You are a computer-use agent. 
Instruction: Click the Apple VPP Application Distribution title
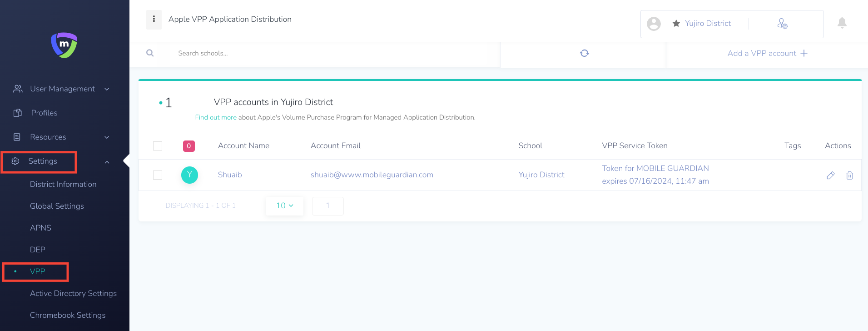230,19
